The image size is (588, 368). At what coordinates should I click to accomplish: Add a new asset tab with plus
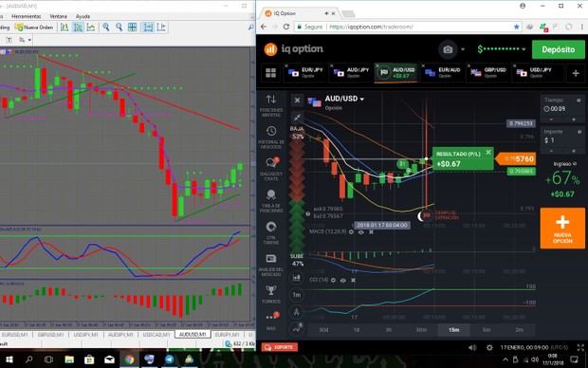[x=576, y=73]
